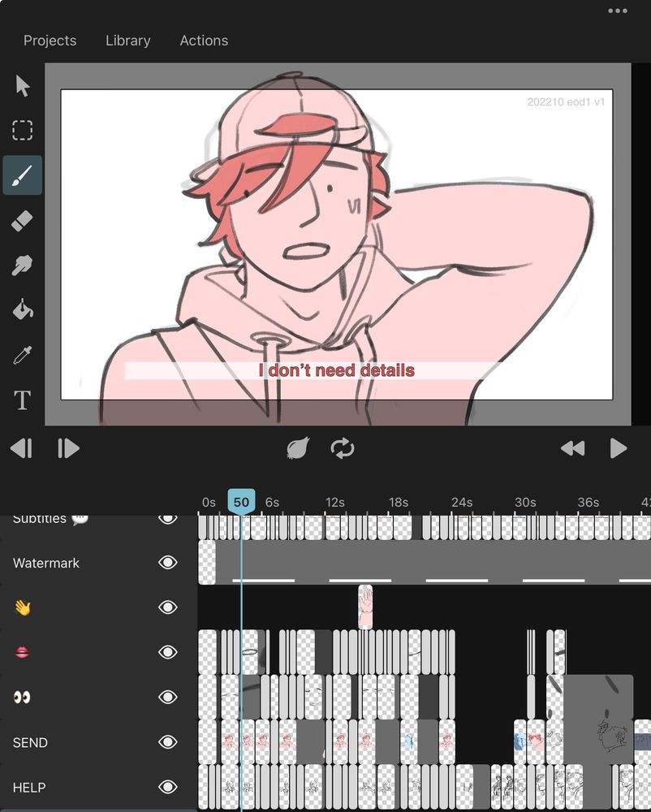Activate the rectangular marquee tool
This screenshot has width=651, height=812.
click(22, 130)
